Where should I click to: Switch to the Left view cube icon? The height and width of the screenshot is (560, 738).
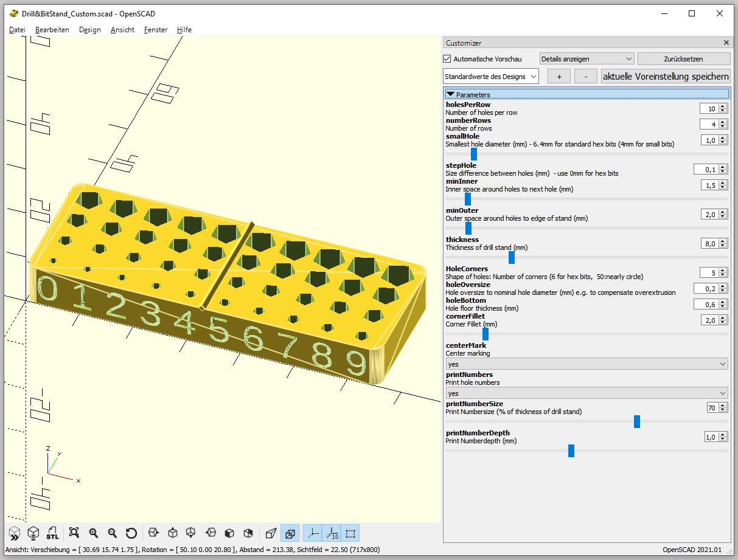pyautogui.click(x=211, y=533)
